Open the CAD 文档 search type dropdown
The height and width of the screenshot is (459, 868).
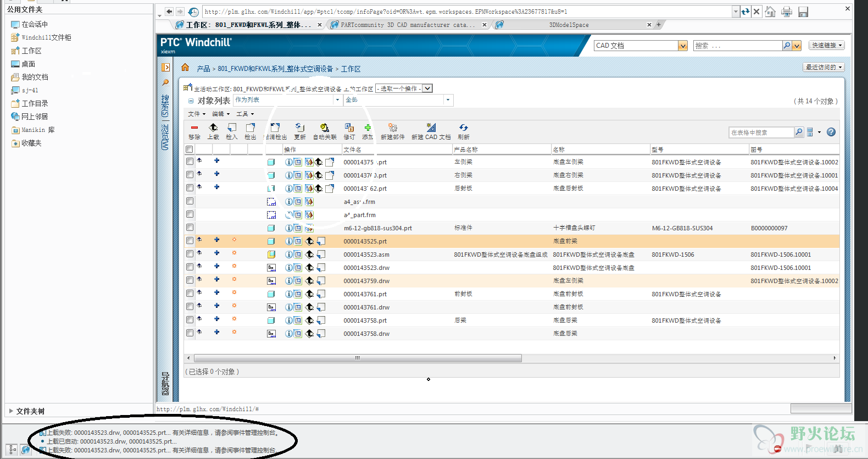click(641, 46)
